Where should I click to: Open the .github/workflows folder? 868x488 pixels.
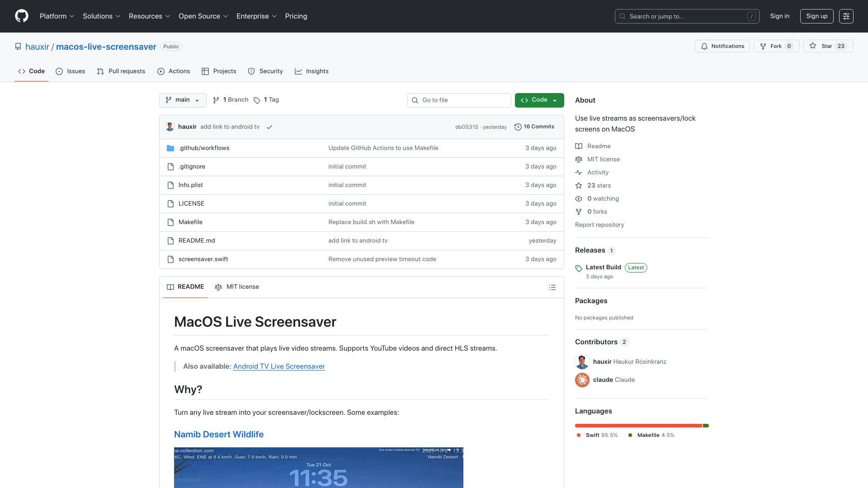pyautogui.click(x=204, y=148)
